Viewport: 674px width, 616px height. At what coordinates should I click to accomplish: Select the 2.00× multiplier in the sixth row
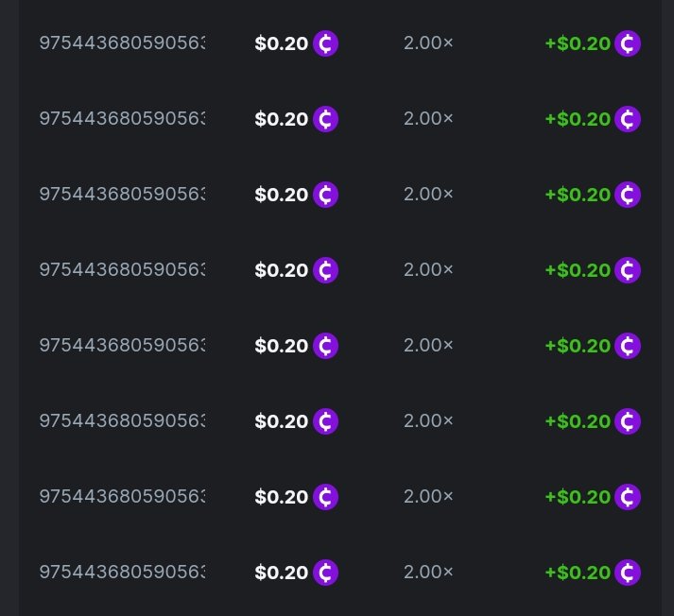pos(428,421)
